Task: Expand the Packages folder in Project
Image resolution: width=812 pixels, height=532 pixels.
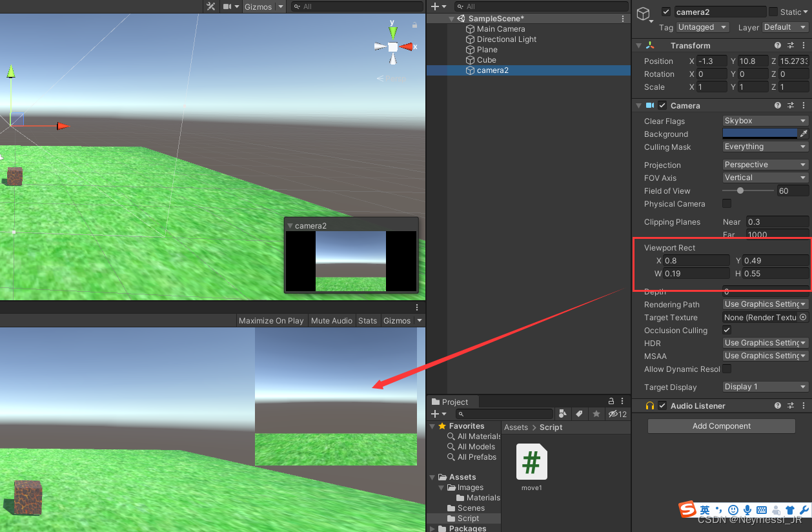Action: [x=433, y=529]
